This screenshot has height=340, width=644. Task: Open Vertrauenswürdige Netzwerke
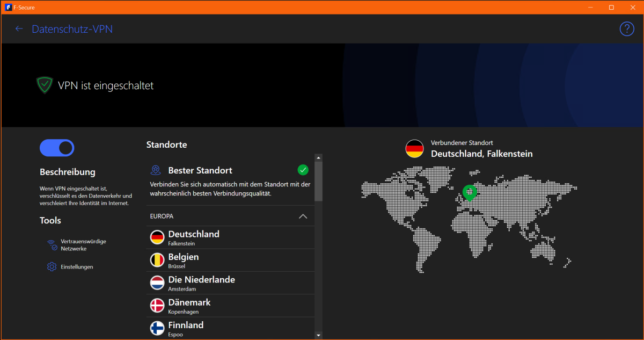tap(83, 245)
